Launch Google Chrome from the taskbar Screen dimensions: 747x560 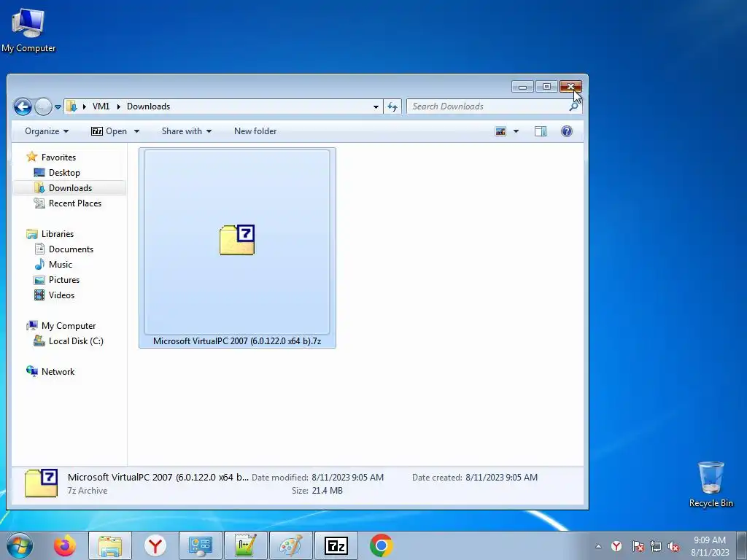[x=381, y=545]
